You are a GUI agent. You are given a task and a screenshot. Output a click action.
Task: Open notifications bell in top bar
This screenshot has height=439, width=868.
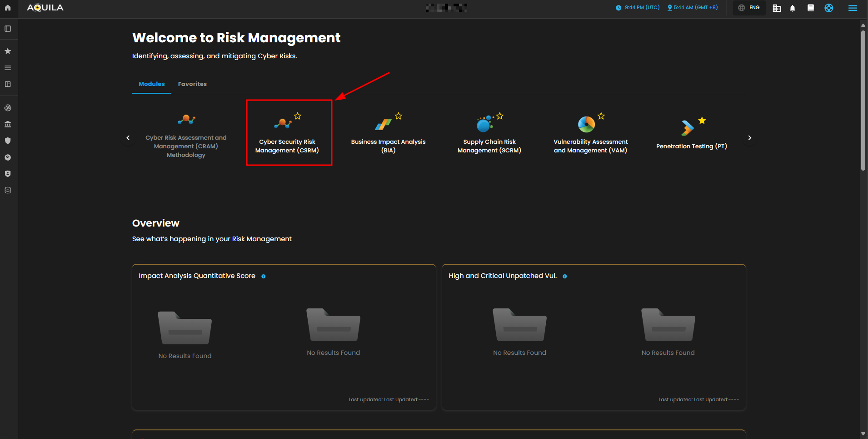793,8
